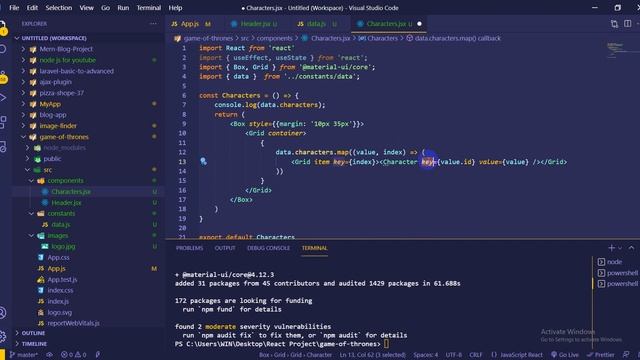The width and height of the screenshot is (640, 360).
Task: Open reportWebVitals.js in explorer
Action: pyautogui.click(x=73, y=323)
